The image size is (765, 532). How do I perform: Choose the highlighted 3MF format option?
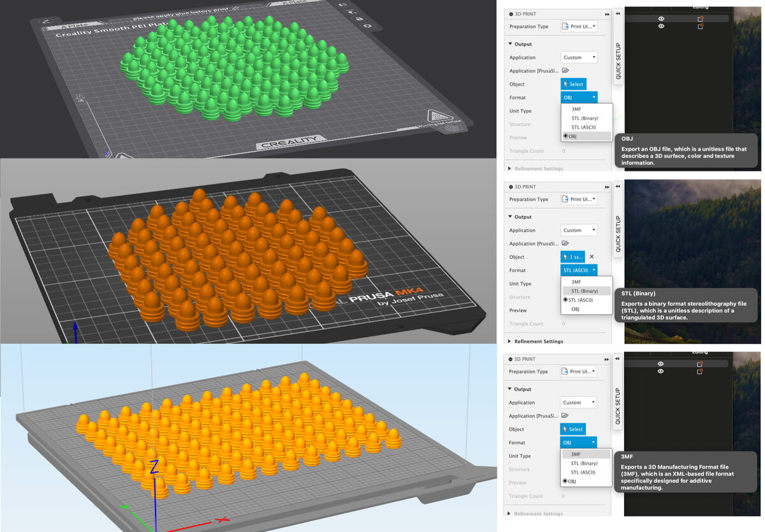(586, 454)
